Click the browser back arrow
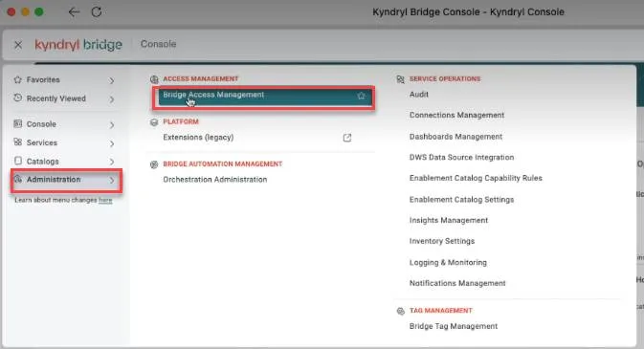 point(74,11)
